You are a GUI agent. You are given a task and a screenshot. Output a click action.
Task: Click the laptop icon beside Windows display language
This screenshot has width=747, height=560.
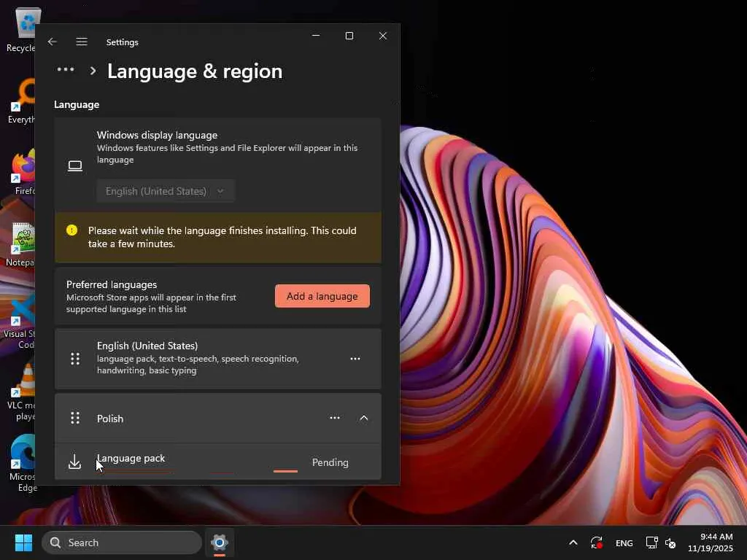point(75,166)
